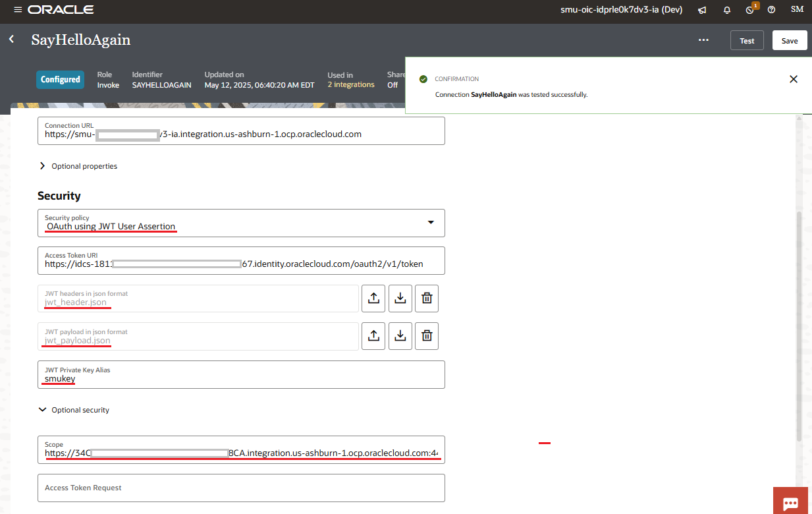Upload JWT payload JSON file
This screenshot has height=514, width=812.
pos(373,336)
